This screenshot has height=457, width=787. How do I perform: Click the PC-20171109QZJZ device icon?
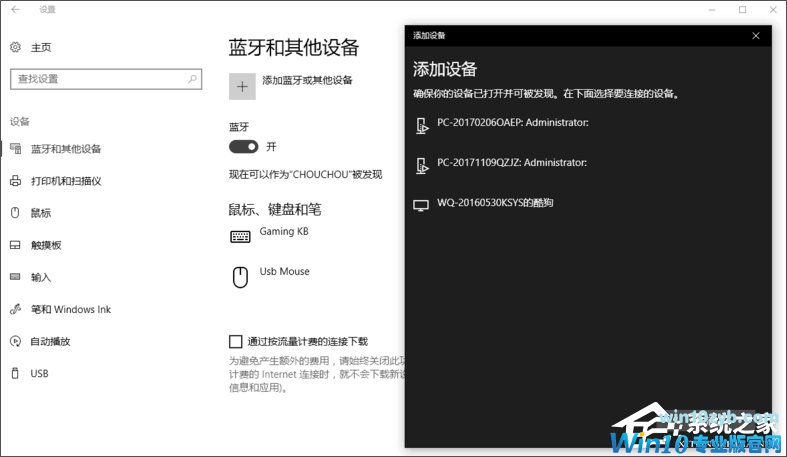click(422, 166)
